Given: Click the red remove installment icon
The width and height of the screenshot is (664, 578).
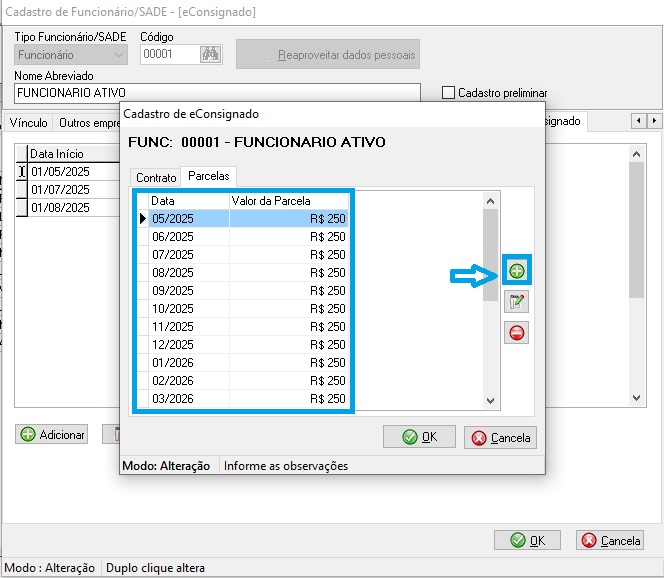Looking at the screenshot, I should 517,333.
